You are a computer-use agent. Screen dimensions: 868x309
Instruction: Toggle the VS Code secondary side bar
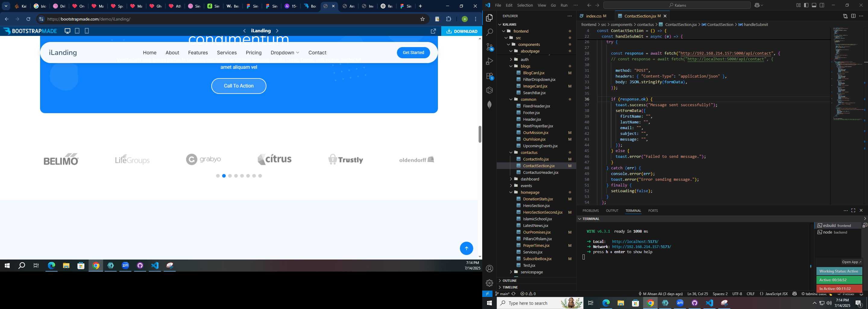[822, 5]
